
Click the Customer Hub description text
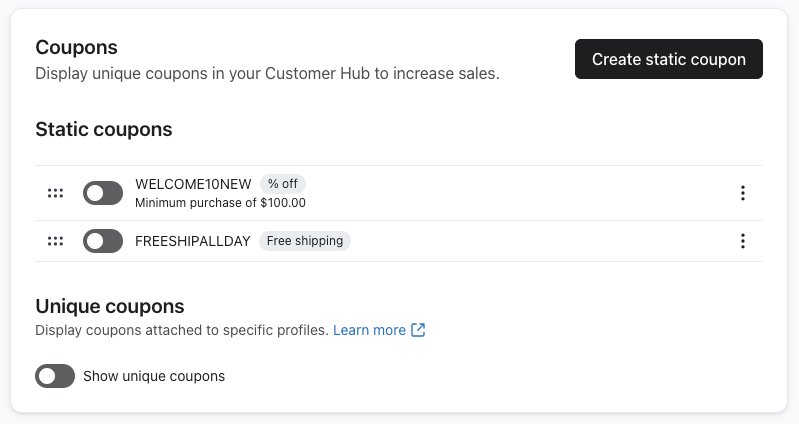267,73
